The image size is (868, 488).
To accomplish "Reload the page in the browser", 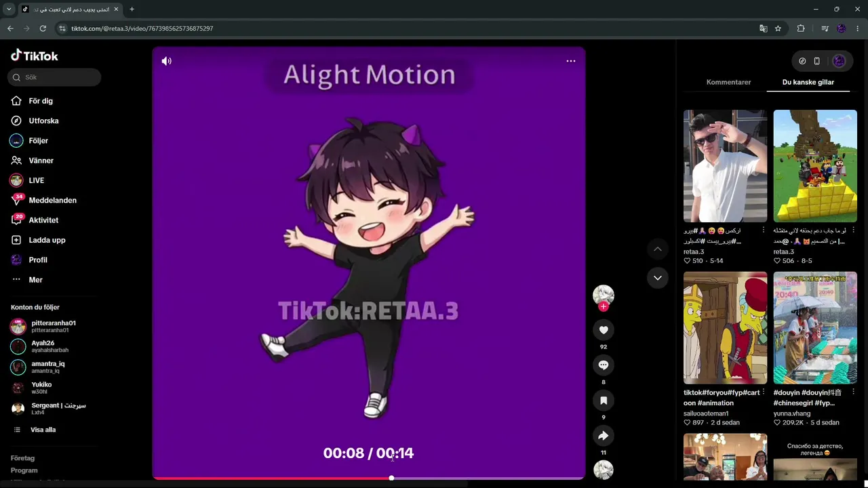I will pos(43,28).
